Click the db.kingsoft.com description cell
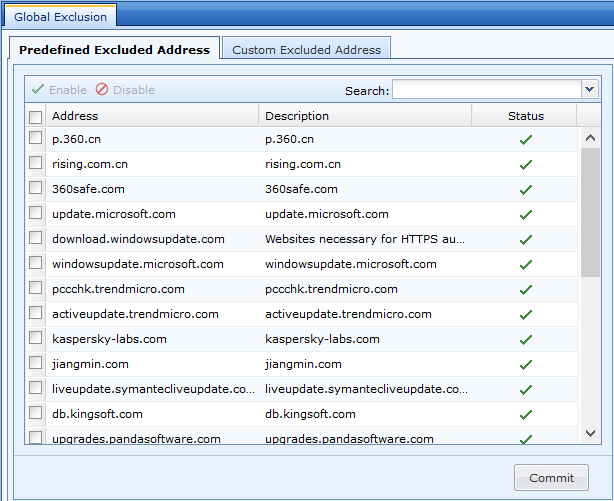The image size is (614, 501). click(x=365, y=414)
